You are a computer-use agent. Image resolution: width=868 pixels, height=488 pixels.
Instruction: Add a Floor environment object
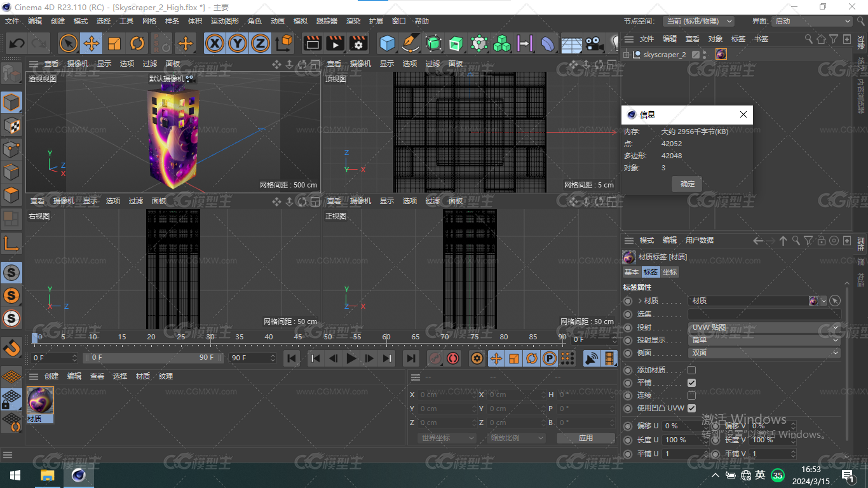571,43
